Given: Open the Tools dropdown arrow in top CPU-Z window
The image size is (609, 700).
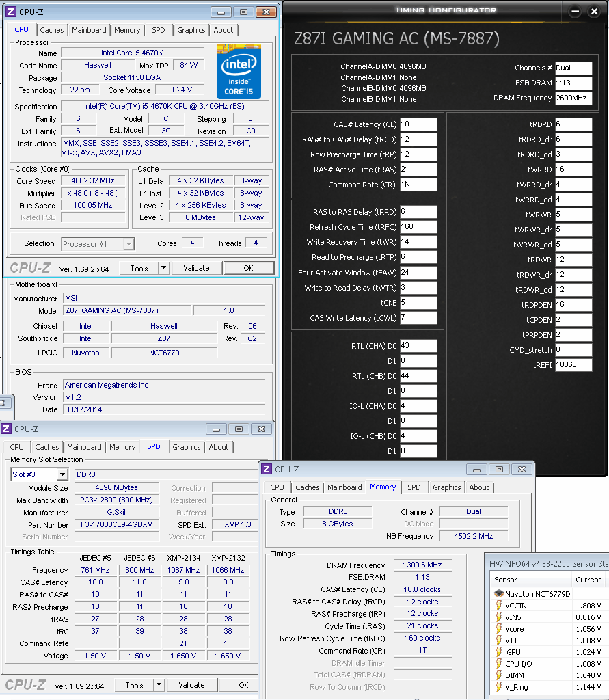Looking at the screenshot, I should 163,268.
